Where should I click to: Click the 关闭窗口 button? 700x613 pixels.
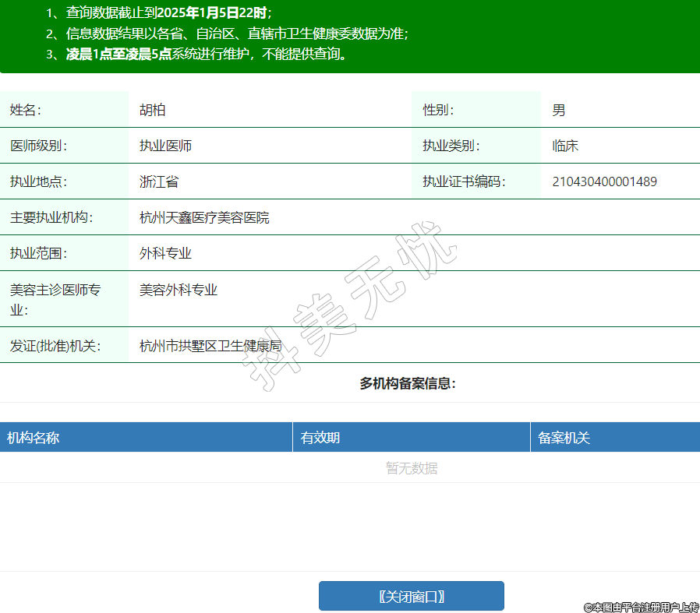click(411, 597)
